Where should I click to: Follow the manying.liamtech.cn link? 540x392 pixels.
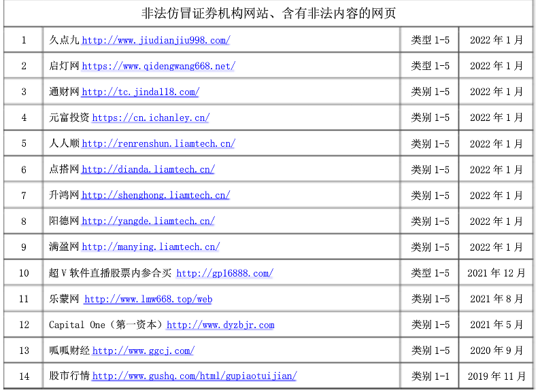point(150,247)
